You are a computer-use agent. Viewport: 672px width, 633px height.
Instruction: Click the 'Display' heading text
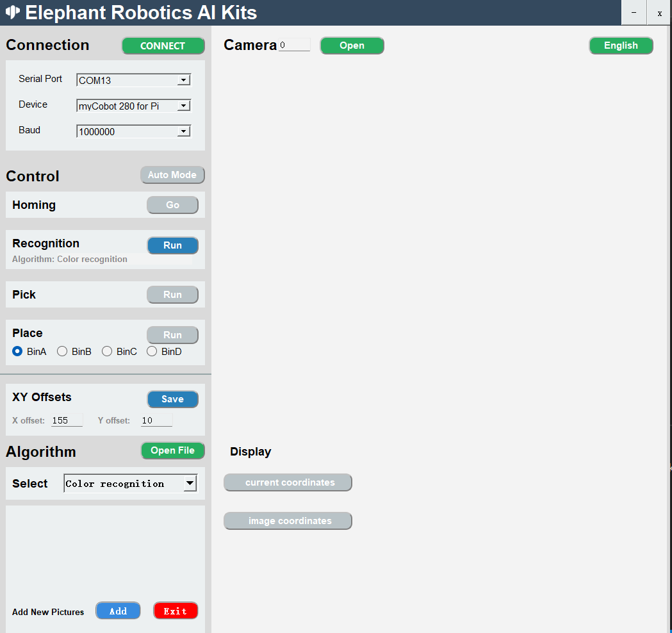pos(250,452)
